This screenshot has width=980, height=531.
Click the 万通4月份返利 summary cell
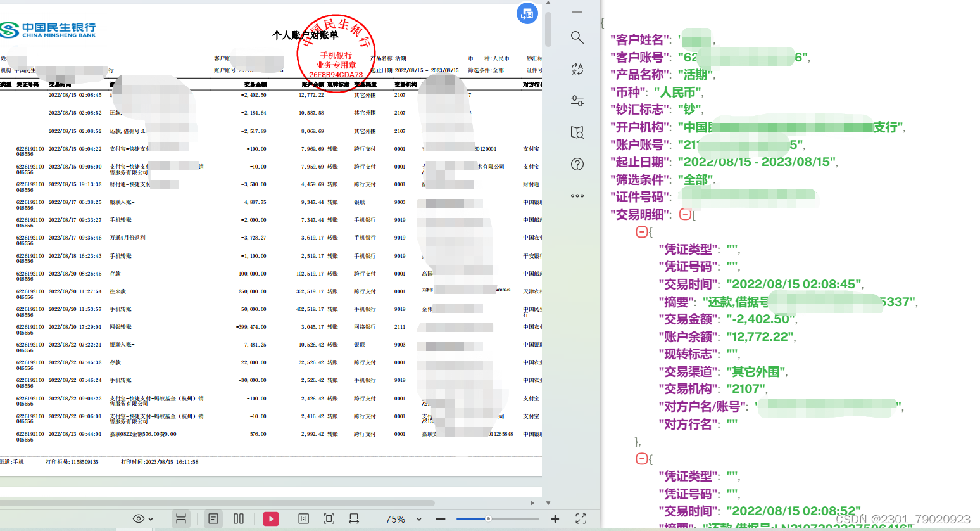(x=128, y=238)
